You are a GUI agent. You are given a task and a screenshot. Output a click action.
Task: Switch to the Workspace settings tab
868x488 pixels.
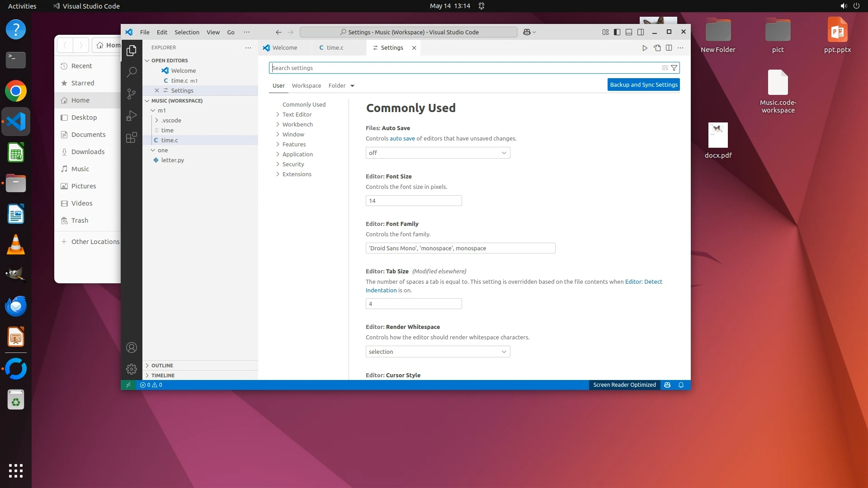pos(307,85)
